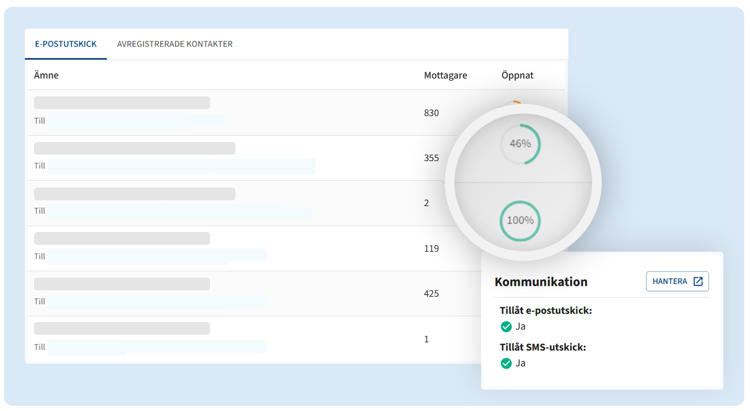Screen dimensions: 750x411
Task: Click the Kommunikation heading
Action: pos(540,282)
